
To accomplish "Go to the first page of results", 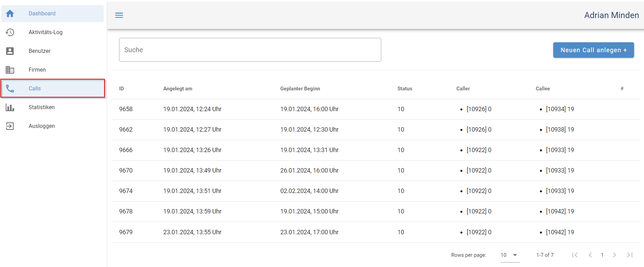I will (575, 255).
